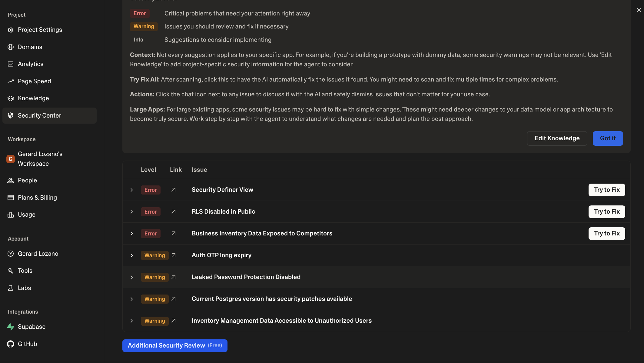Open the Knowledge sidebar item

click(x=33, y=98)
